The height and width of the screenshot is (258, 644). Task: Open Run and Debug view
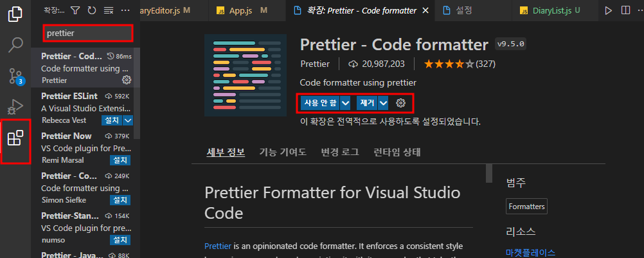pyautogui.click(x=15, y=107)
